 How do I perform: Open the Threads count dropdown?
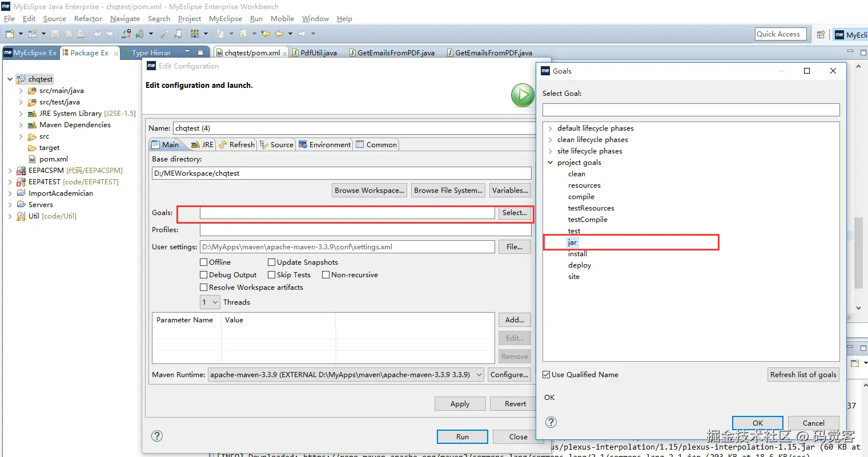(210, 302)
